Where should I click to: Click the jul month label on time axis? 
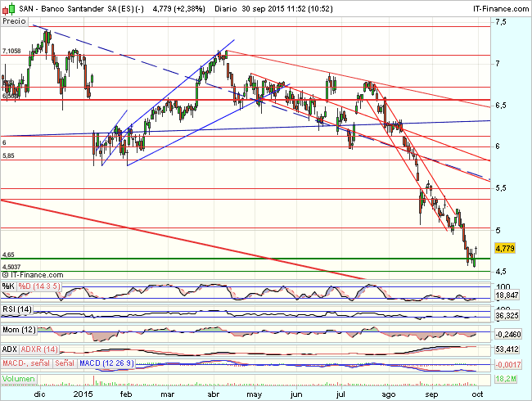pos(340,394)
